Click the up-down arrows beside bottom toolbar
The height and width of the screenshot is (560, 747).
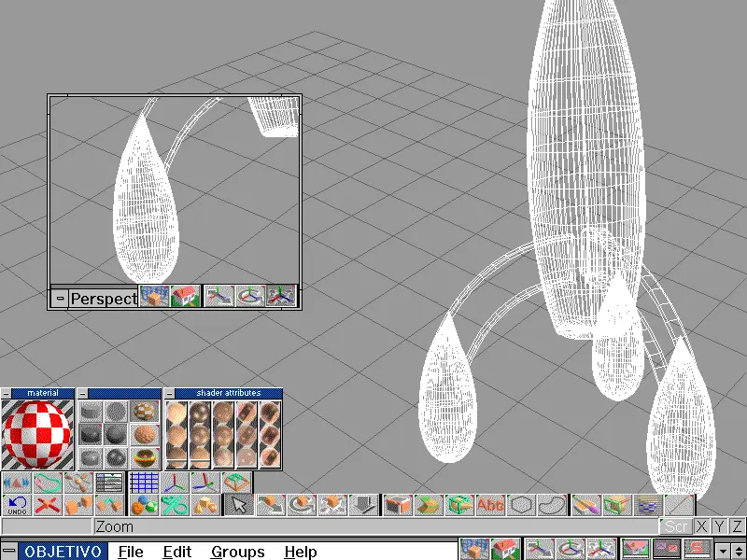point(738,551)
